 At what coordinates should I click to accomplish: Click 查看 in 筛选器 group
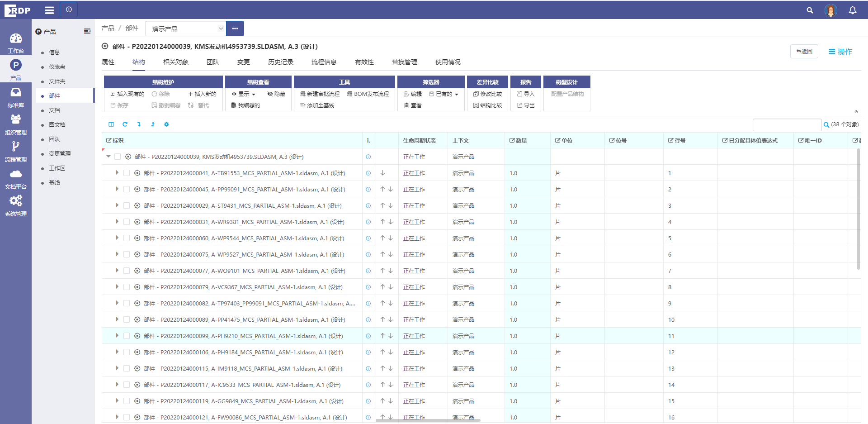pos(413,105)
